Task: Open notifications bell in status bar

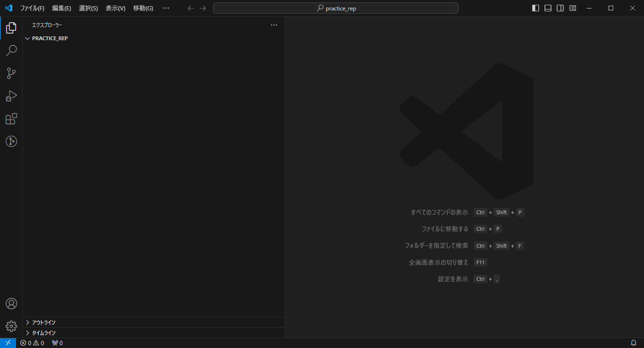Action: click(x=634, y=343)
